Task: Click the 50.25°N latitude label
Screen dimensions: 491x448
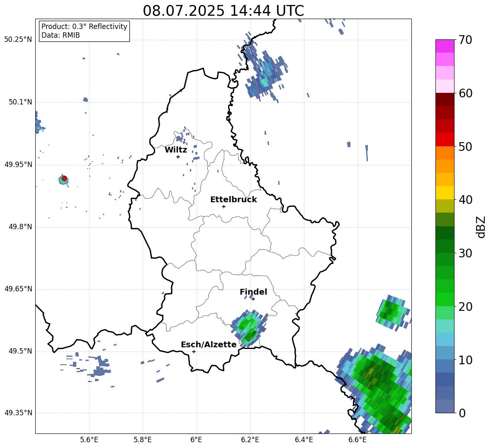Action: (x=18, y=40)
